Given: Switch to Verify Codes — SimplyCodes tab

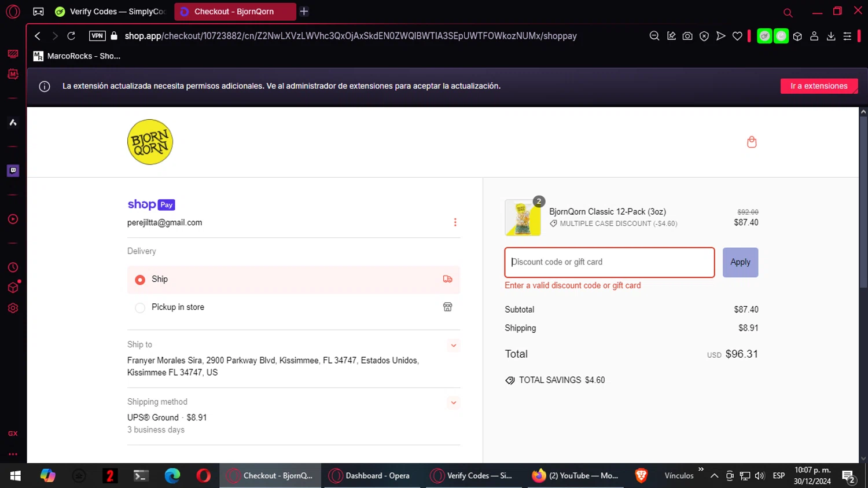Looking at the screenshot, I should (110, 12).
